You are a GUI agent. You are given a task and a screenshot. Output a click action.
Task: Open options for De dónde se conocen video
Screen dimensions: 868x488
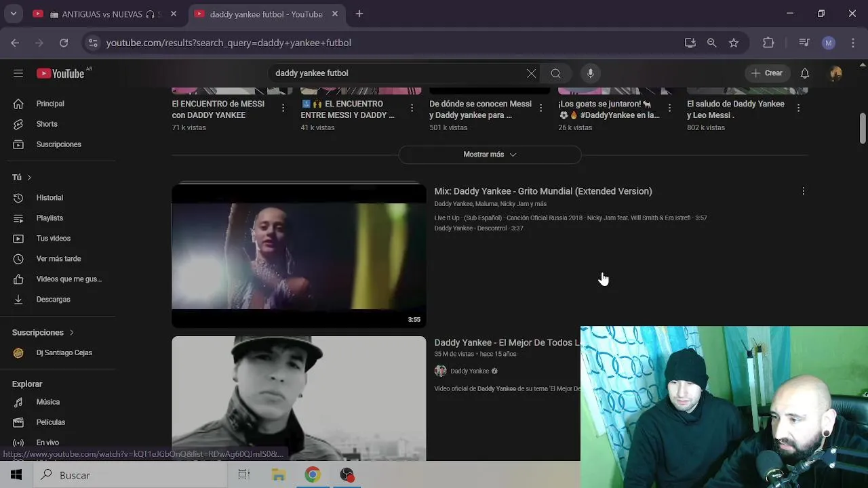click(x=540, y=108)
